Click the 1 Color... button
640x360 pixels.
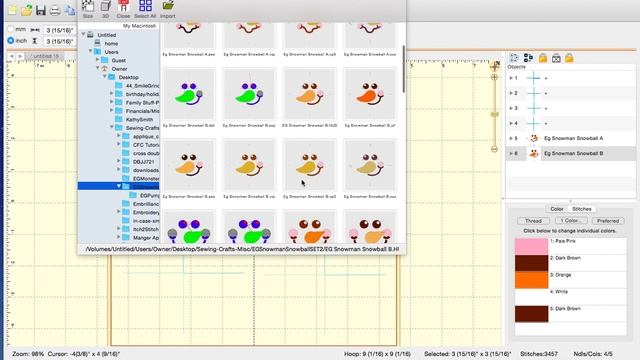(571, 221)
